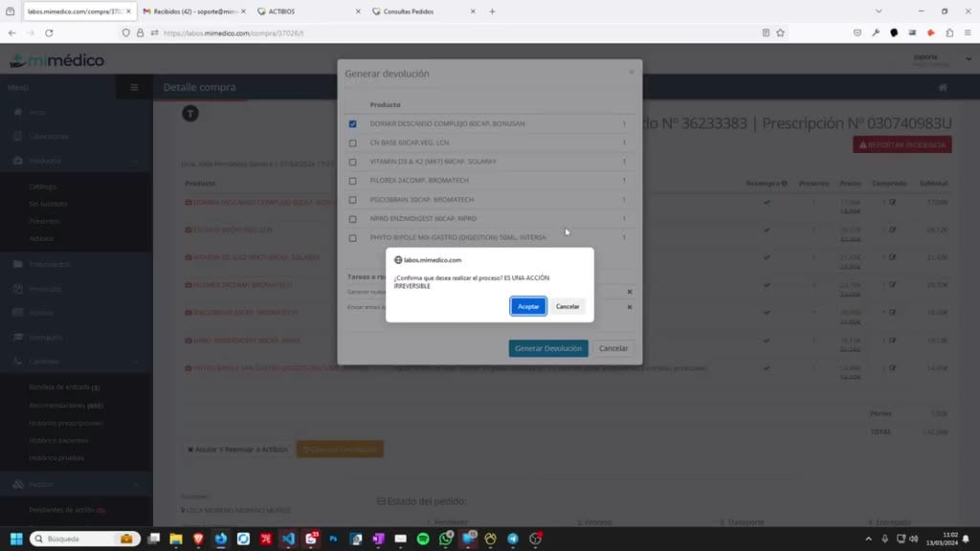This screenshot has height=551, width=980.
Task: Open Spotify from the taskbar
Action: 423,539
